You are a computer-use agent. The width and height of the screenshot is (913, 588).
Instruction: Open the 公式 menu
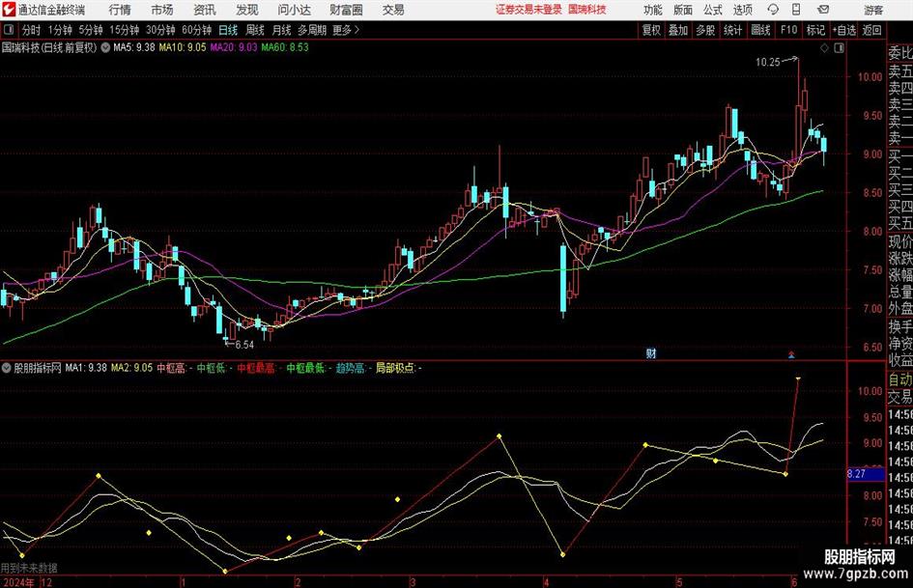pyautogui.click(x=712, y=10)
